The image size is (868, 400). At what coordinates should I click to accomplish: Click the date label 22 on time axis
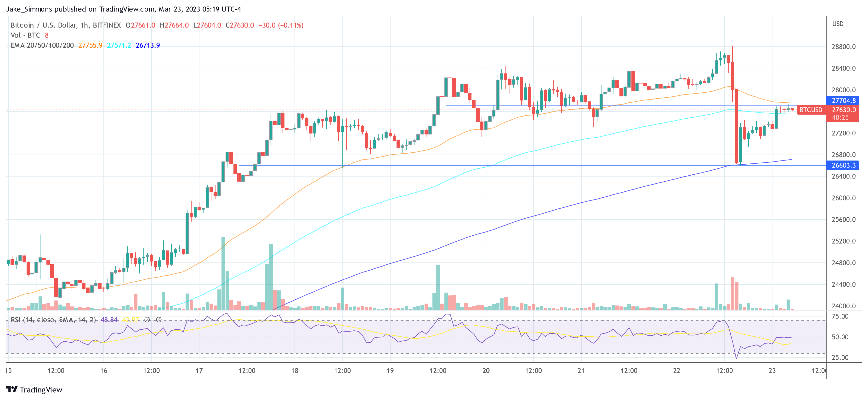pos(677,371)
